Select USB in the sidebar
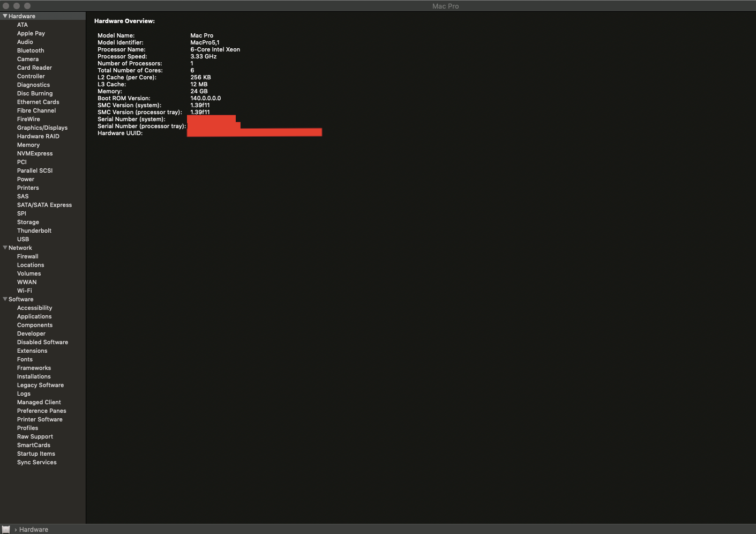The height and width of the screenshot is (534, 756). (x=23, y=239)
